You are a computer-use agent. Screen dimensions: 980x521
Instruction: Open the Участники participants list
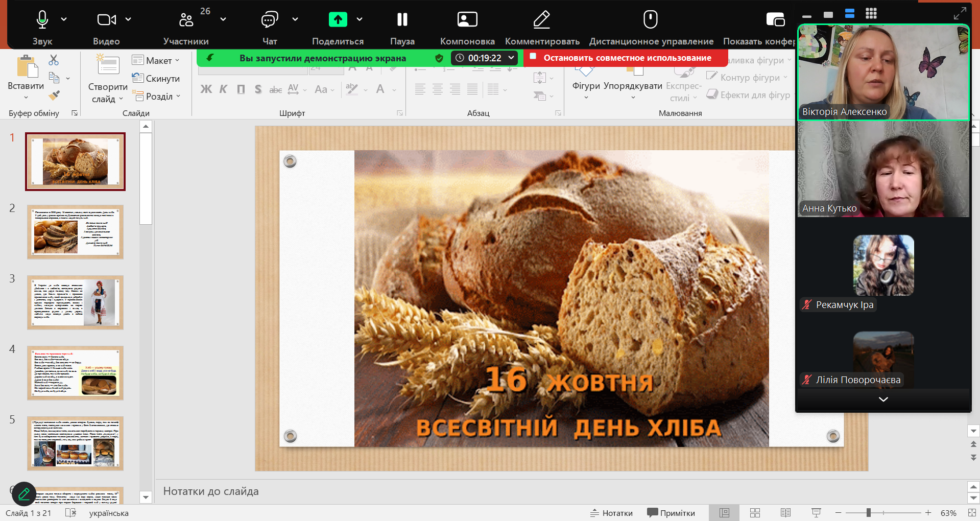pos(186,20)
